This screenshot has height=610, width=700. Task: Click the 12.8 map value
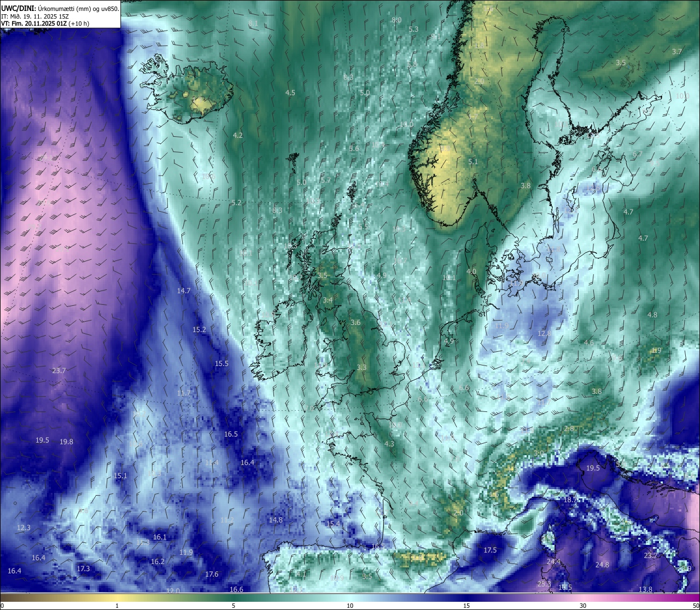click(x=544, y=333)
